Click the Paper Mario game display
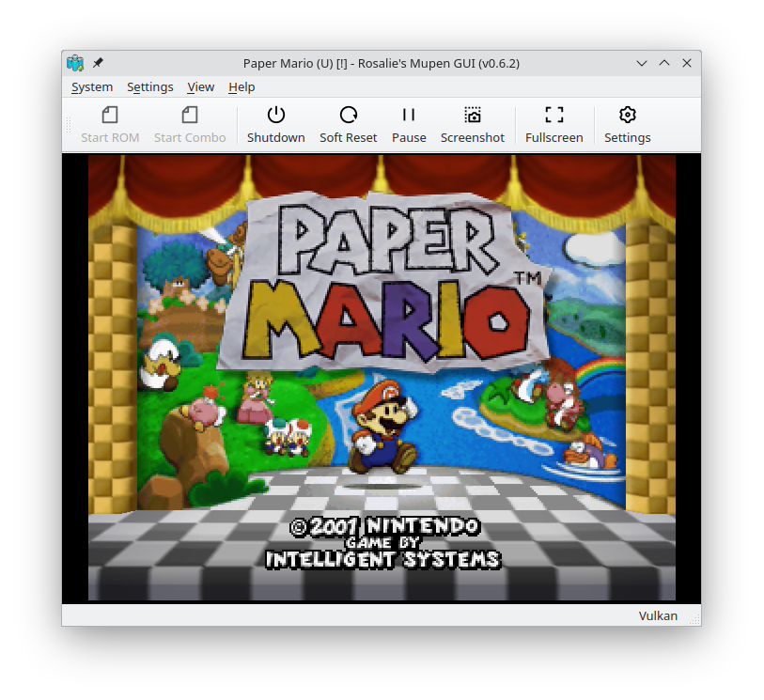 pos(382,378)
